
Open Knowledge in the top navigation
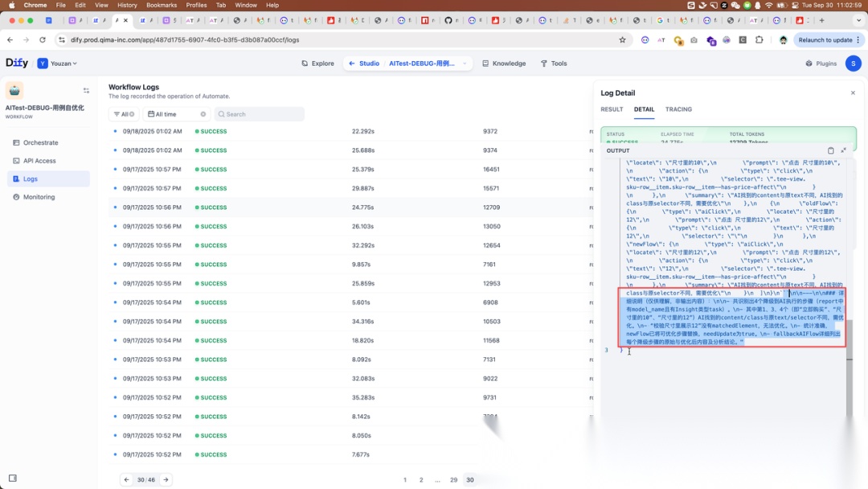click(504, 64)
